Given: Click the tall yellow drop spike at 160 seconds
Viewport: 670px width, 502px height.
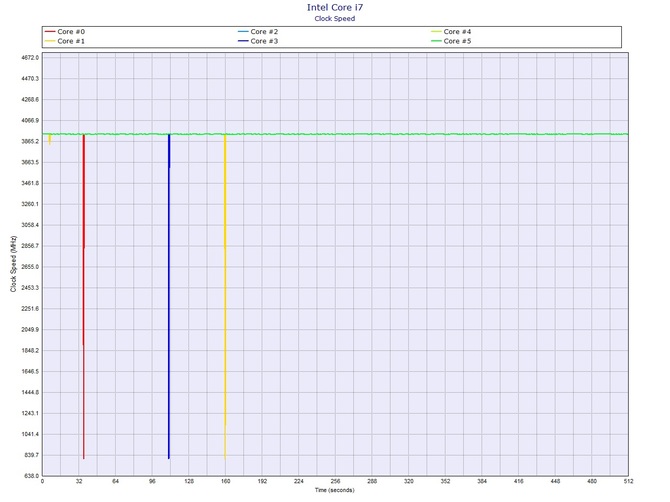Looking at the screenshot, I should 225,297.
